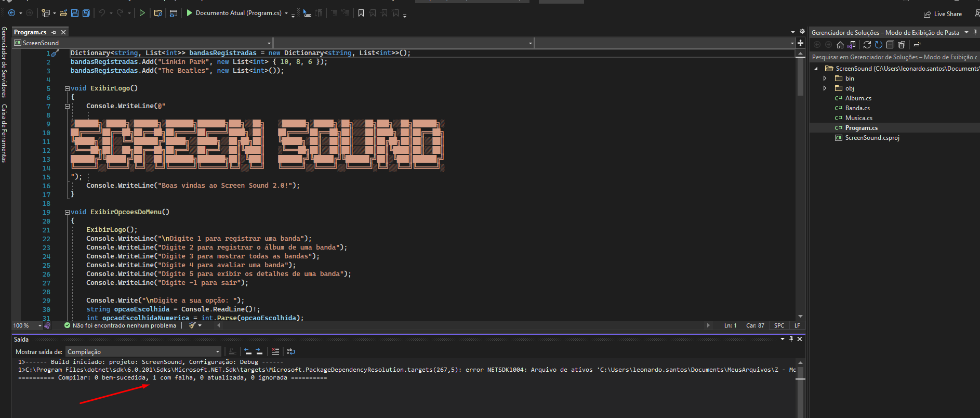Click the Go to Previous Message icon in the Saída panel
Viewport: 980px width, 418px height.
pyautogui.click(x=248, y=352)
